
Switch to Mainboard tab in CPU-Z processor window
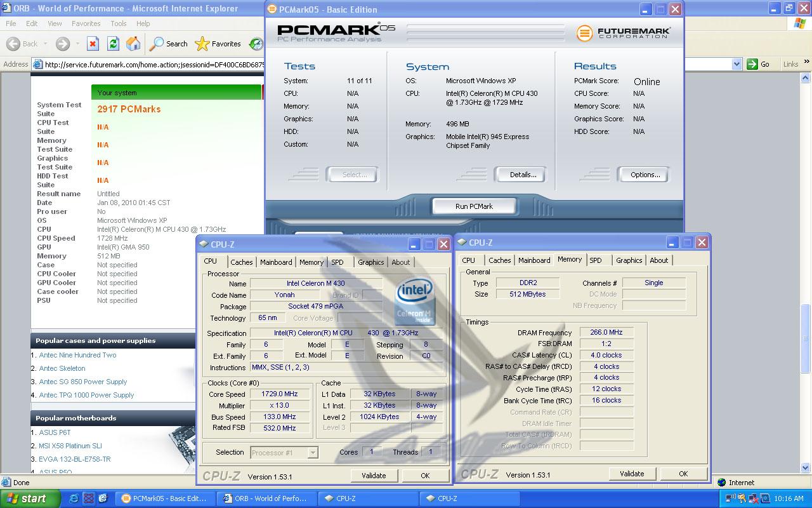(276, 262)
